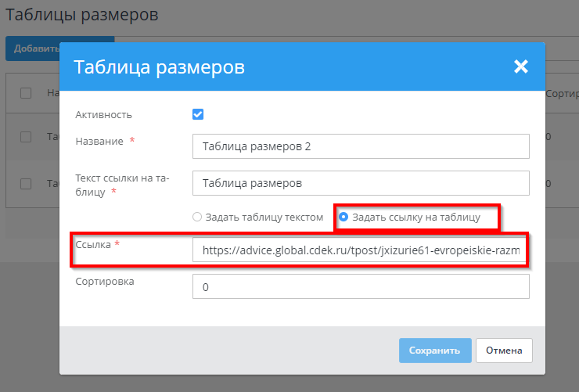Click the Ссылка URL input field
This screenshot has height=392, width=579.
click(x=360, y=250)
